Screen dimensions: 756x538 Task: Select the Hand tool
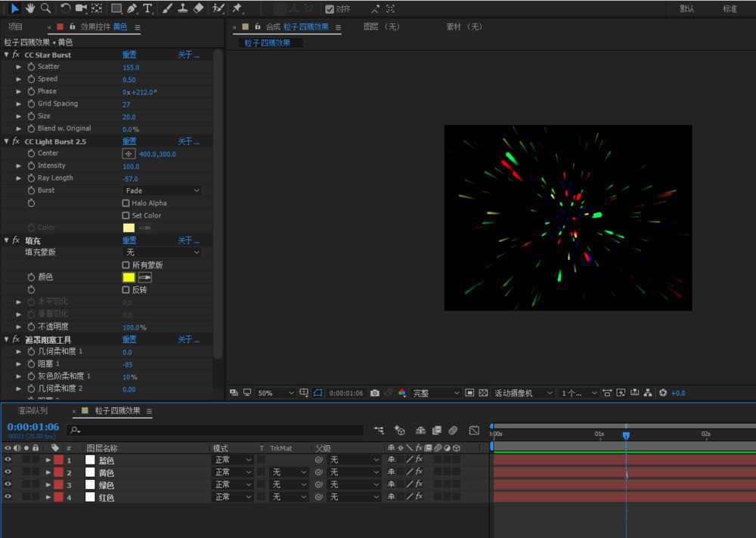30,8
